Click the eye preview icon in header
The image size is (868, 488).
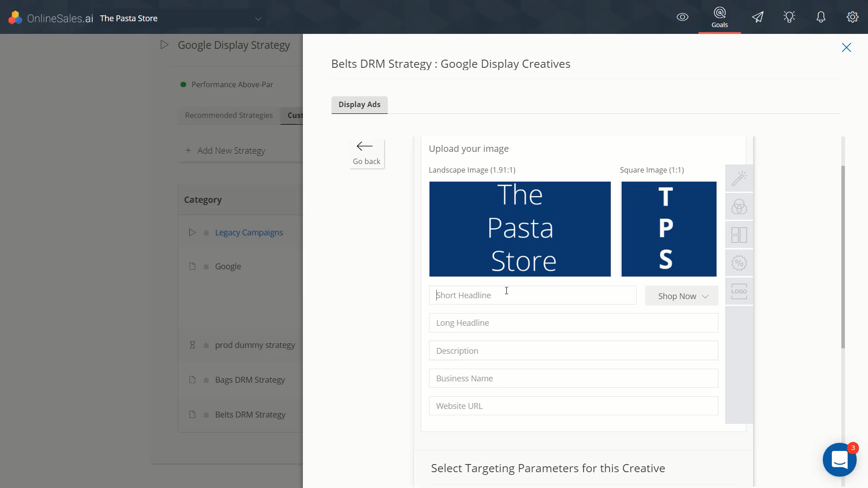(x=682, y=17)
